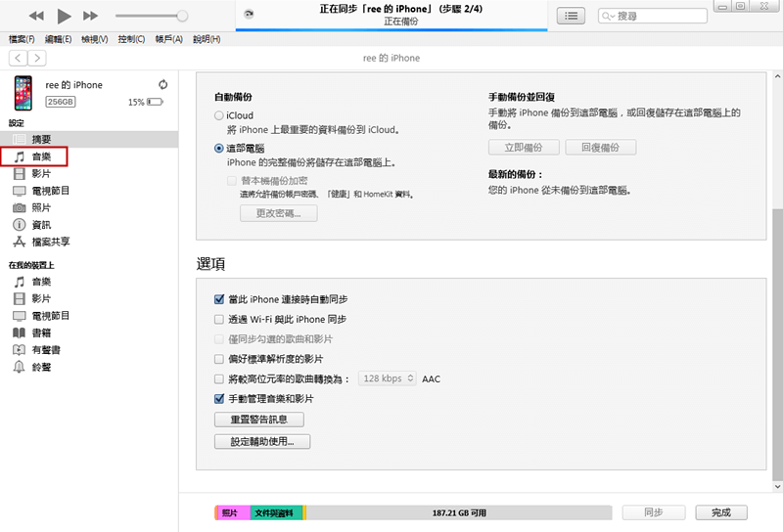
Task: Click the iPhone device thumbnail
Action: pos(23,93)
